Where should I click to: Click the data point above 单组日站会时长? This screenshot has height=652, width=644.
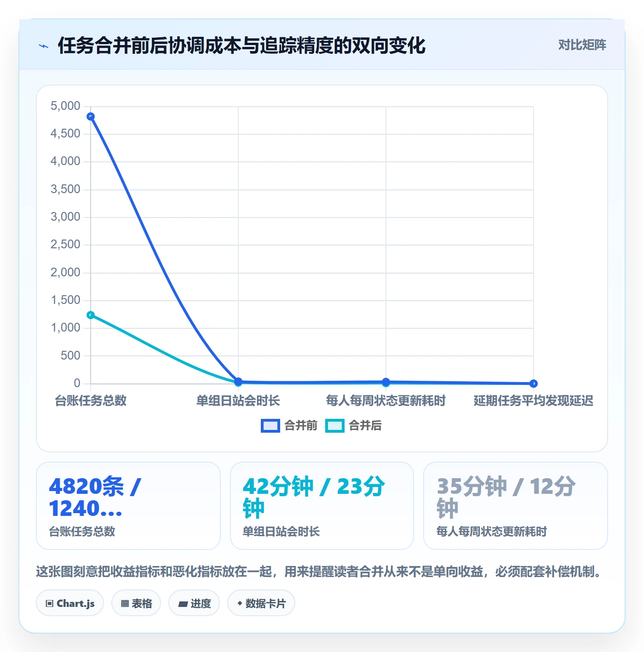pyautogui.click(x=238, y=381)
